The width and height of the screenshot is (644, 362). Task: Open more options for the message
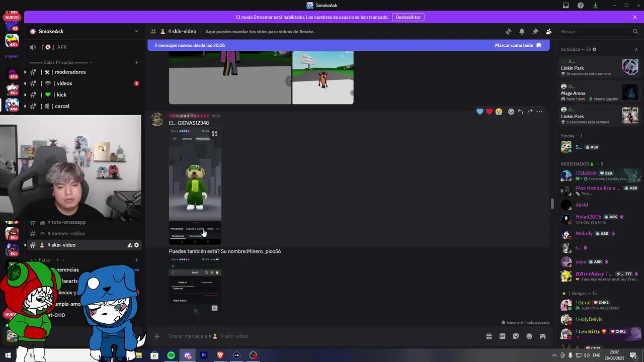pos(539,112)
